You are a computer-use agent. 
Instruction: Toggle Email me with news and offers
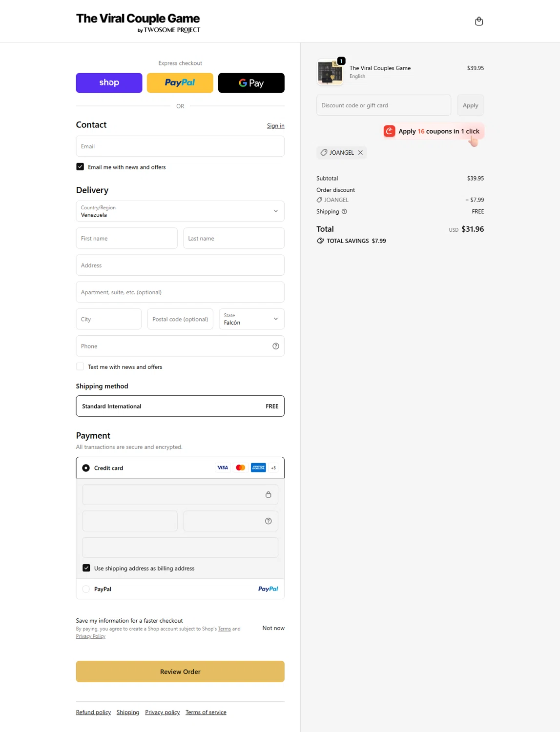coord(80,167)
